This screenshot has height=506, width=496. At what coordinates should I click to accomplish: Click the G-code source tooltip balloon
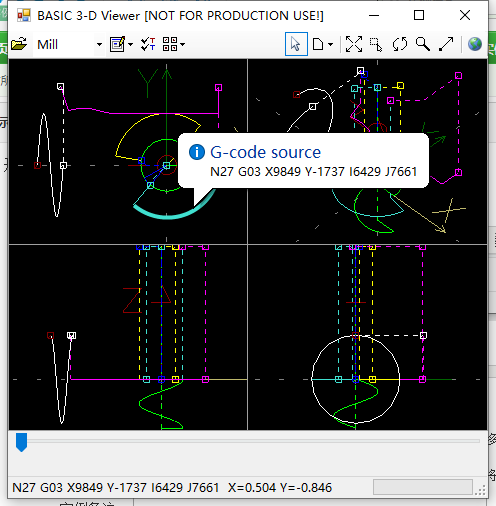303,161
